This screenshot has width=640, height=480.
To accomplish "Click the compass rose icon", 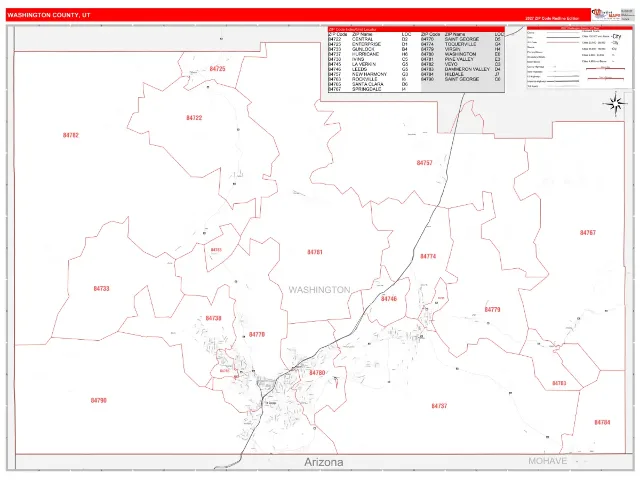I will (615, 104).
